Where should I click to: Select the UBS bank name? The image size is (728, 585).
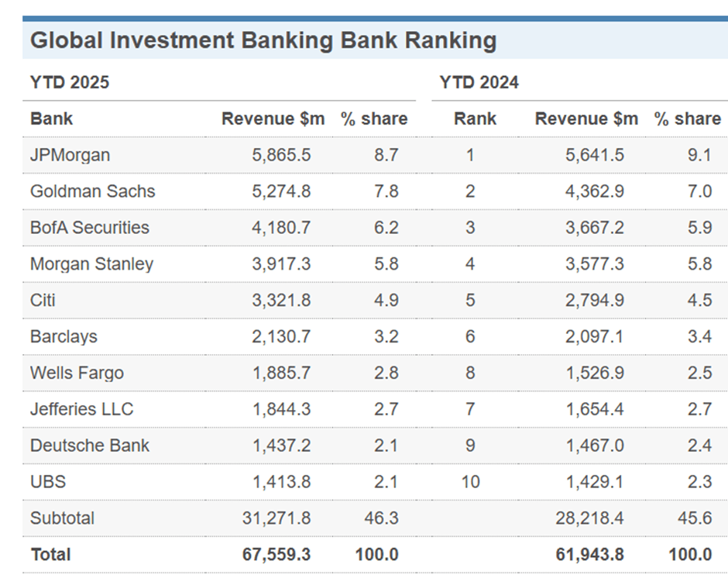click(x=48, y=482)
